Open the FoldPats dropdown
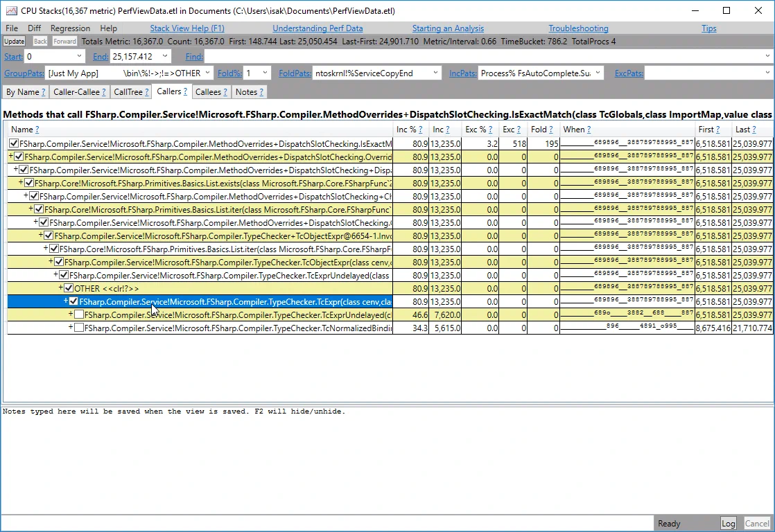775x532 pixels. tap(435, 73)
